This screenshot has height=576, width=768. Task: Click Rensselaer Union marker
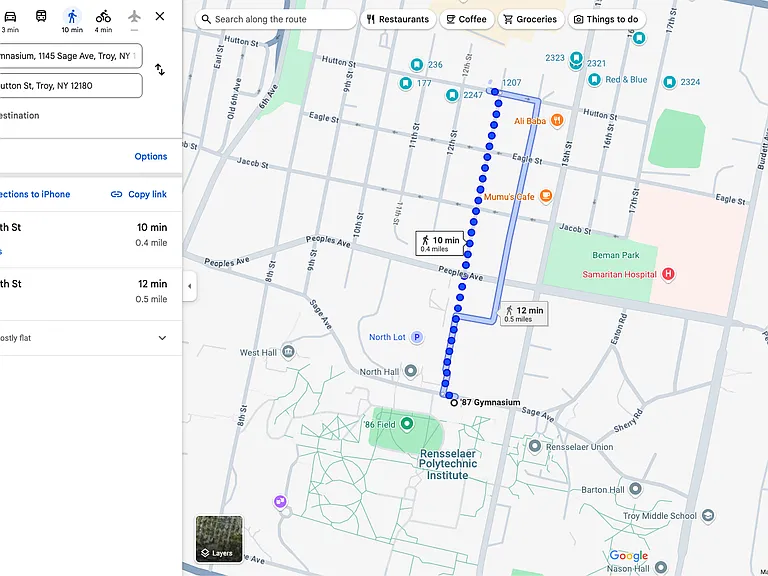(x=535, y=446)
